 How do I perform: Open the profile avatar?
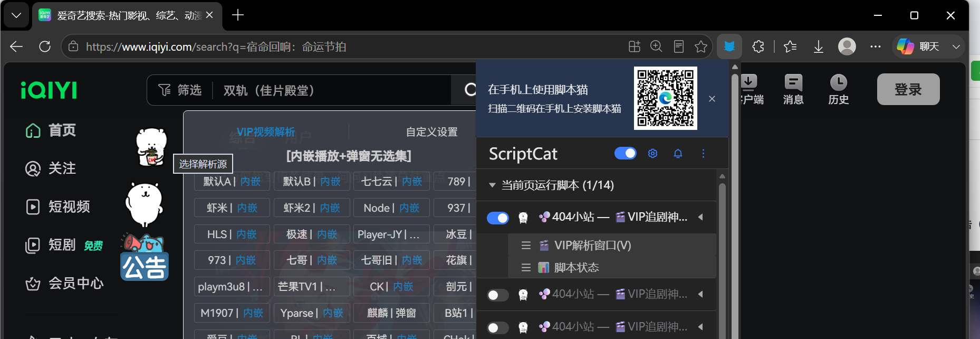click(847, 46)
